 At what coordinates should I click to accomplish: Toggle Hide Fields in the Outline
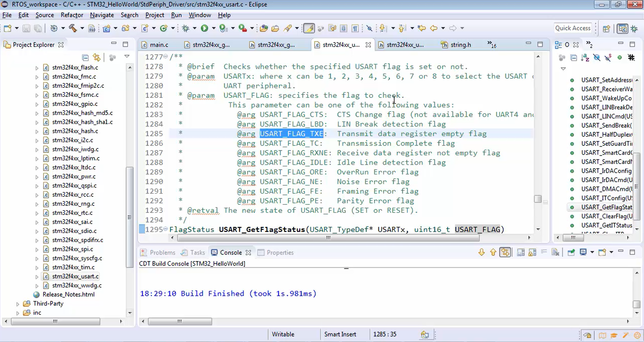tap(596, 58)
